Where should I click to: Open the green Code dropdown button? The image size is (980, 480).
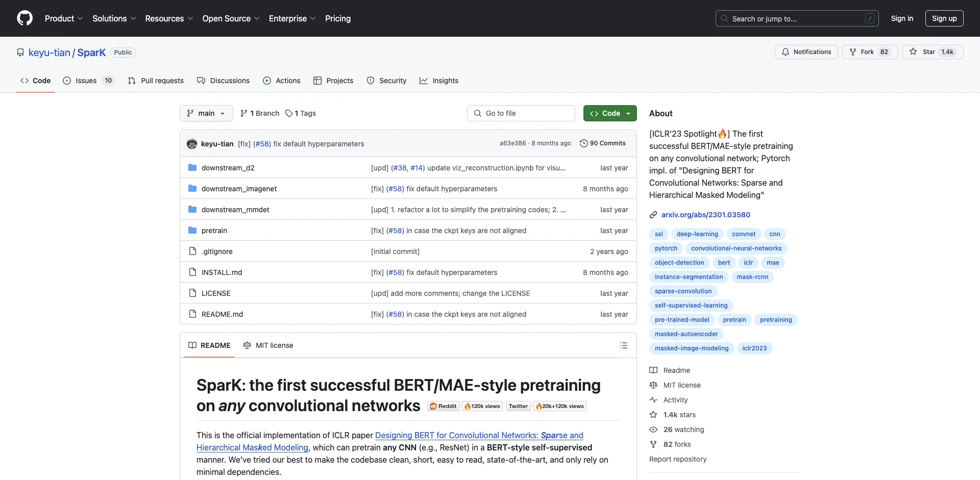[x=610, y=113]
